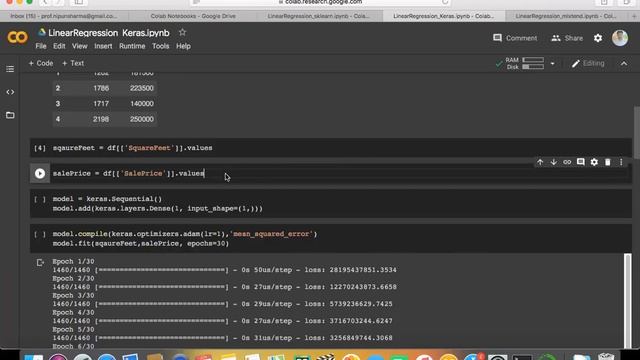Image resolution: width=640 pixels, height=360 pixels.
Task: Switch to the Gmail Inbox tab
Action: [64, 16]
